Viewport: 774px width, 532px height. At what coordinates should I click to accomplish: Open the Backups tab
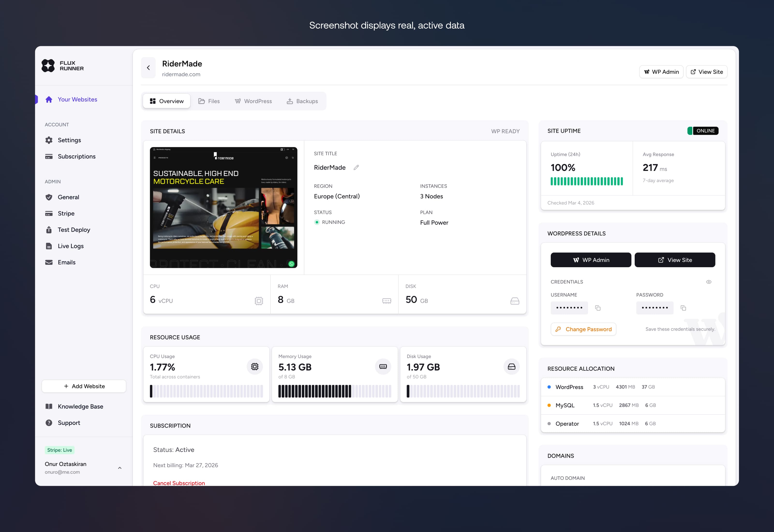click(x=302, y=101)
